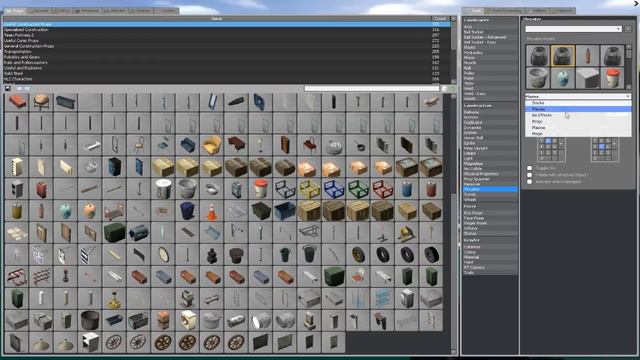Pick Flames in the effect dropdown list

(578, 109)
